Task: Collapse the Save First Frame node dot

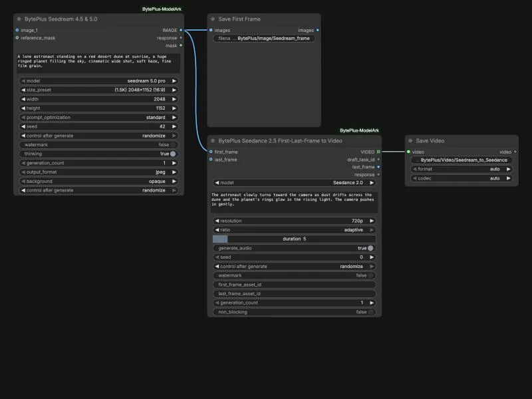Action: [213, 19]
